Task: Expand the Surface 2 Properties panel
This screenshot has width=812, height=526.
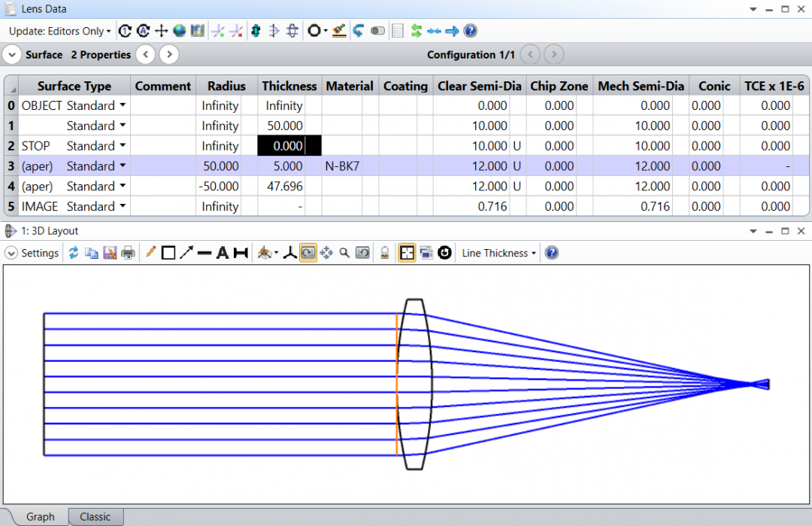Action: [x=13, y=55]
